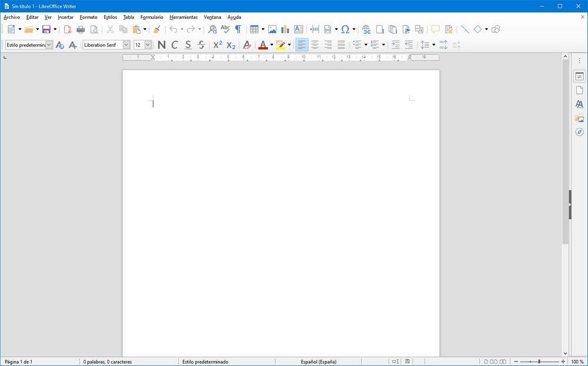
Task: Set center alignment
Action: pos(315,45)
